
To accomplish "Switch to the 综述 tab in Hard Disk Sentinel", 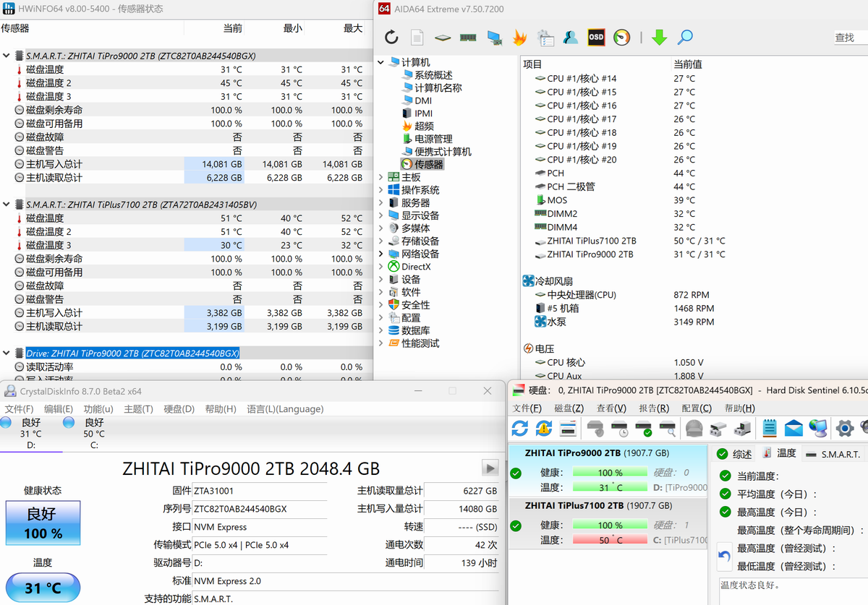I will pyautogui.click(x=735, y=454).
